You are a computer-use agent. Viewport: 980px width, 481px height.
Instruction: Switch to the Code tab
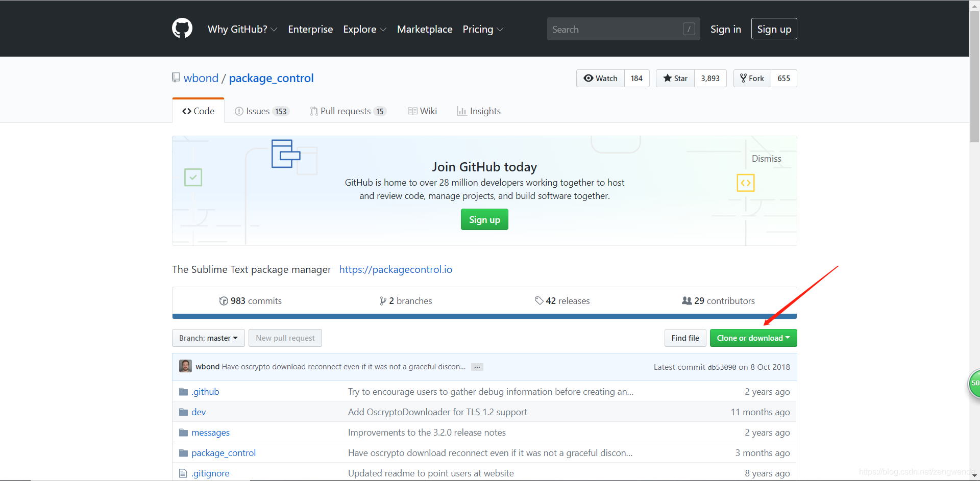pyautogui.click(x=199, y=111)
